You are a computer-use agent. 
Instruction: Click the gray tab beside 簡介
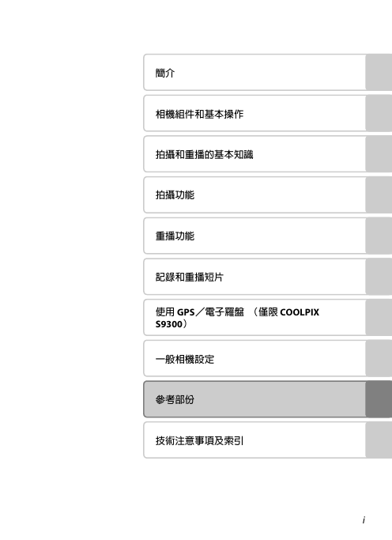379,72
